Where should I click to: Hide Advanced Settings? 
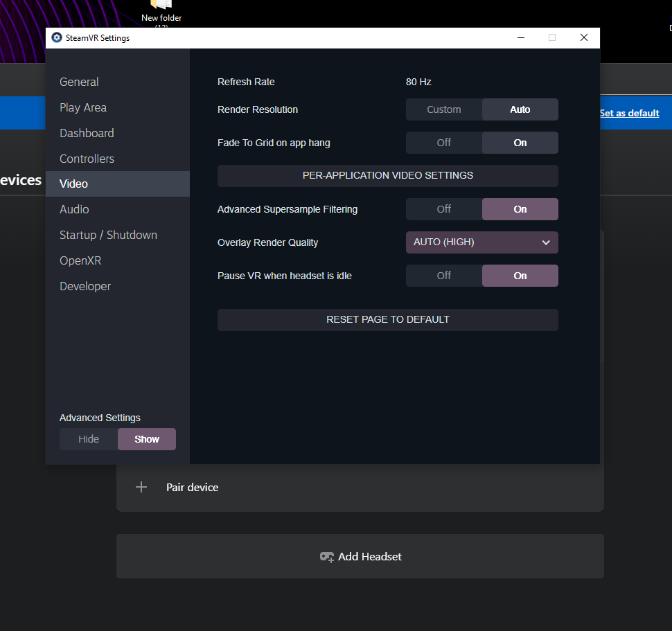[x=89, y=439]
